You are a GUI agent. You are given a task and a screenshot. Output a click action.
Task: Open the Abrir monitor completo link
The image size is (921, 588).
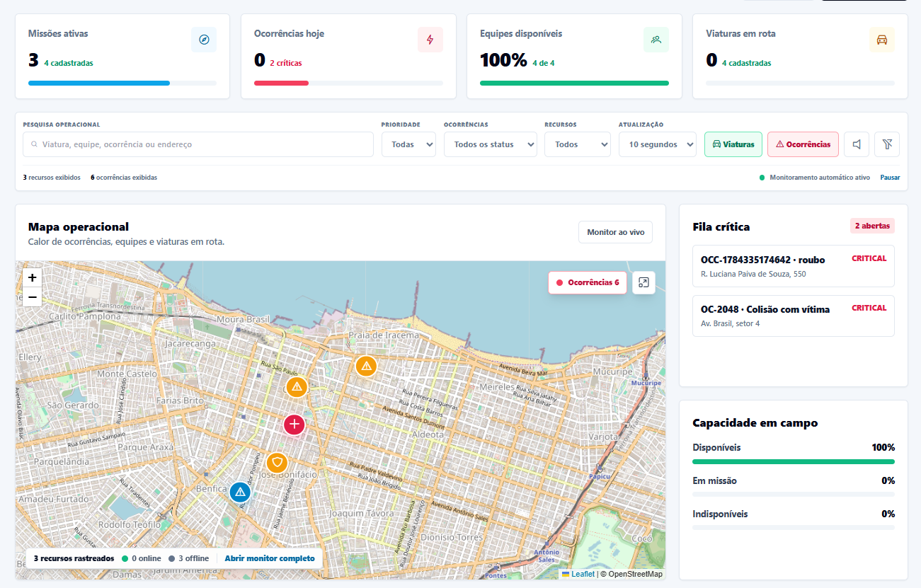[x=270, y=558]
